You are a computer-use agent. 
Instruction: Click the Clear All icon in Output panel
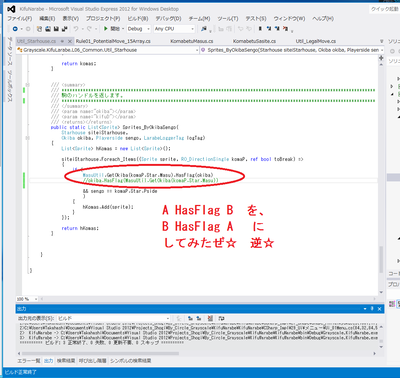click(x=210, y=318)
